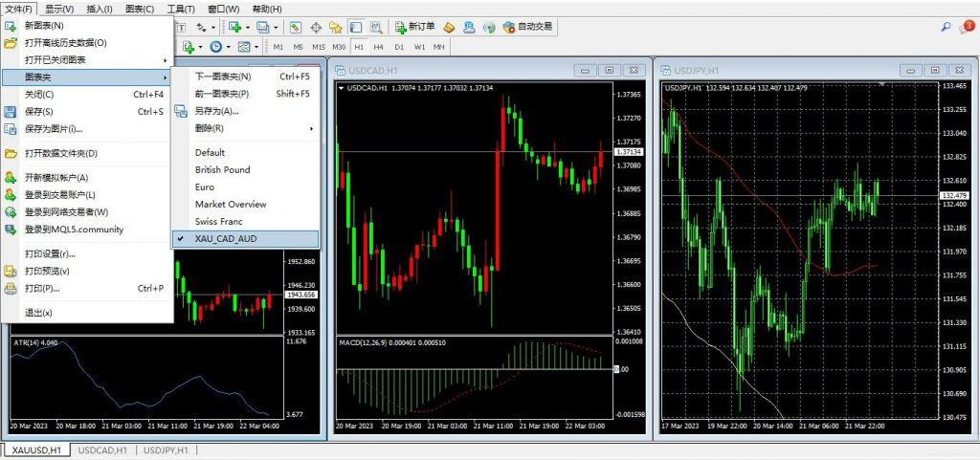Select the D1 timeframe
The image size is (980, 460).
[399, 47]
